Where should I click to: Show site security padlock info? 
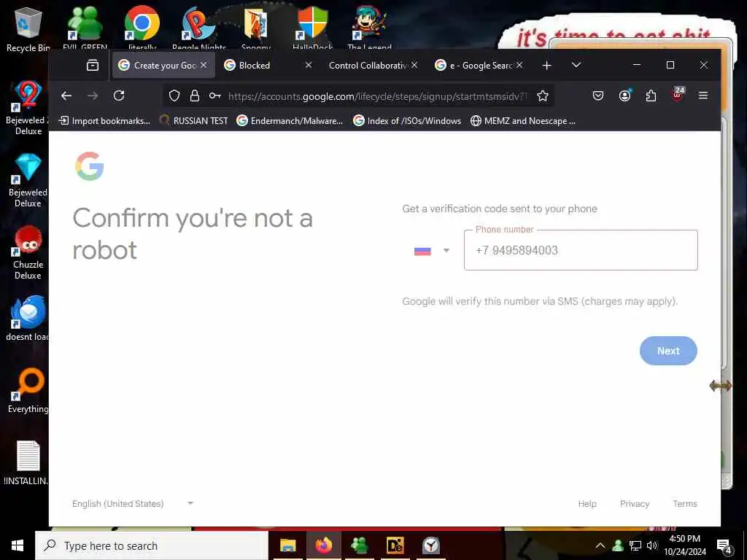coord(194,96)
